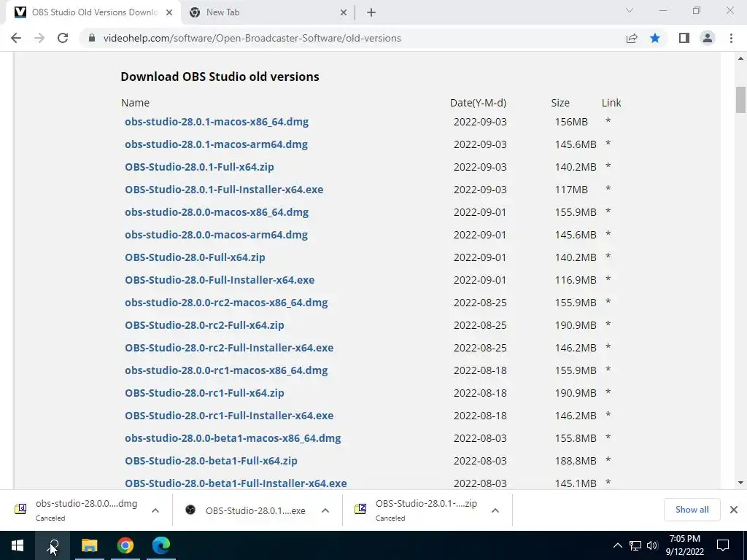Expand options for the canceled zip download
Viewport: 747px width, 560px height.
pos(495,510)
